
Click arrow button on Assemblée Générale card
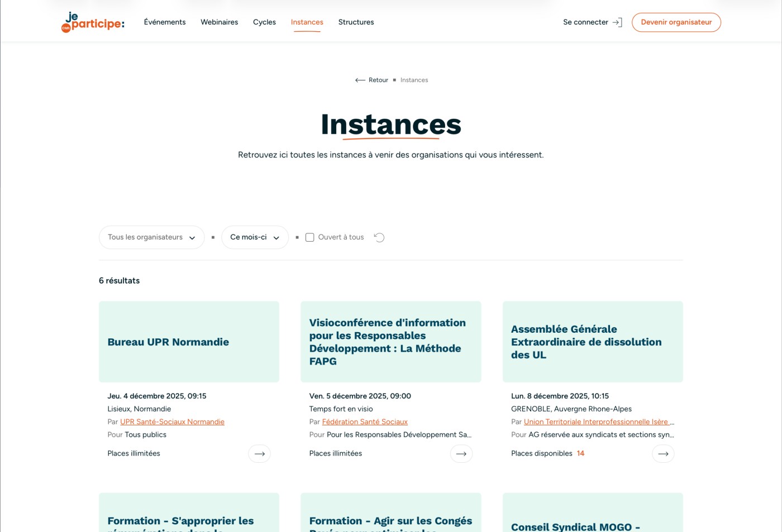[x=663, y=454]
